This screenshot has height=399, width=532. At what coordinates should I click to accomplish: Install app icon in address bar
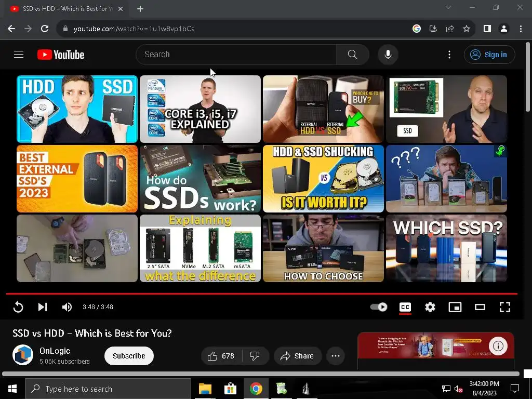(x=433, y=29)
